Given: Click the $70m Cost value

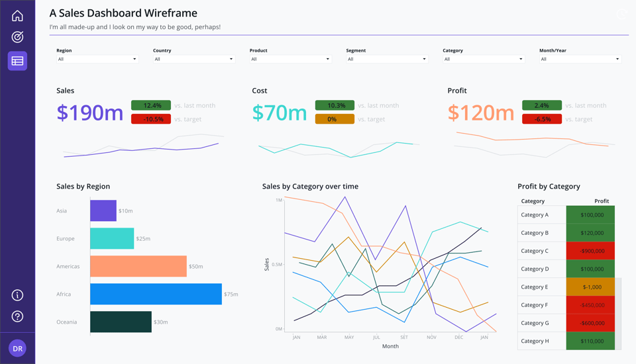Looking at the screenshot, I should [280, 113].
